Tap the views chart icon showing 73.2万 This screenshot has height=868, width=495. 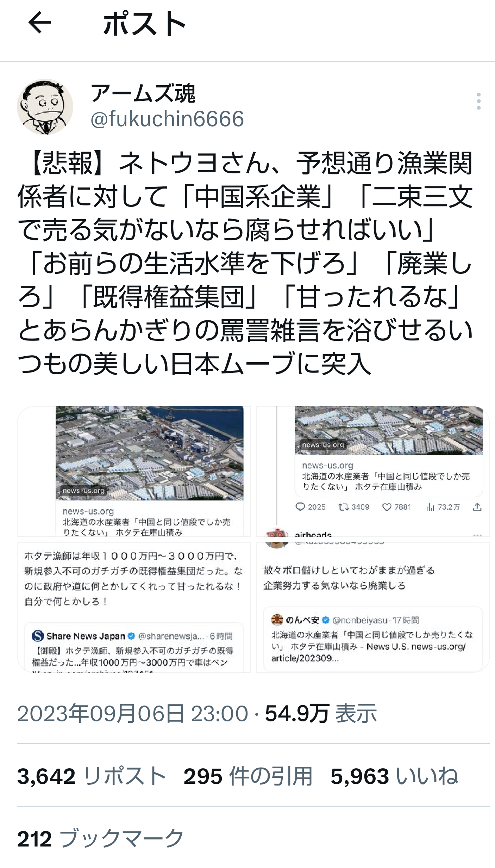(x=430, y=507)
